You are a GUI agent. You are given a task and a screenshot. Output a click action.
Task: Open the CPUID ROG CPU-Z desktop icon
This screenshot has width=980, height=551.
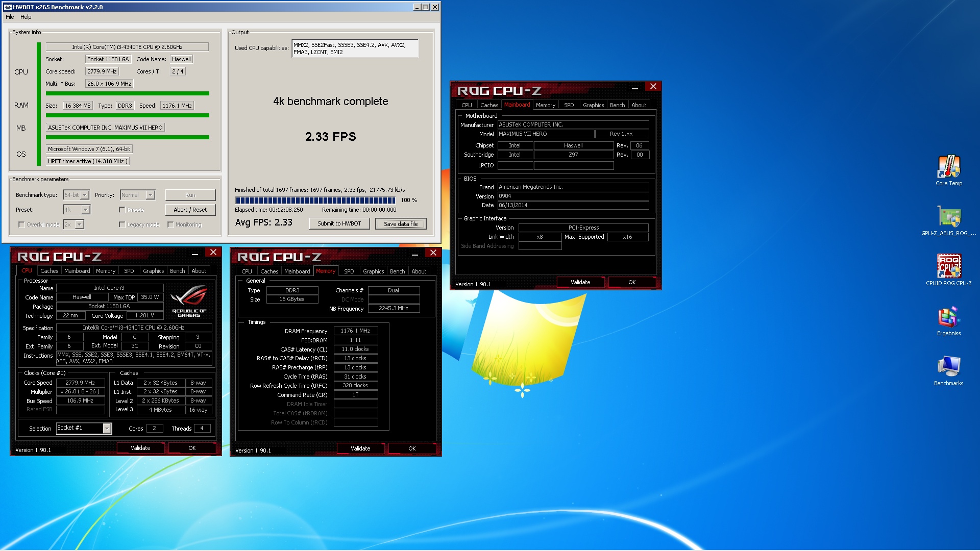tap(949, 270)
